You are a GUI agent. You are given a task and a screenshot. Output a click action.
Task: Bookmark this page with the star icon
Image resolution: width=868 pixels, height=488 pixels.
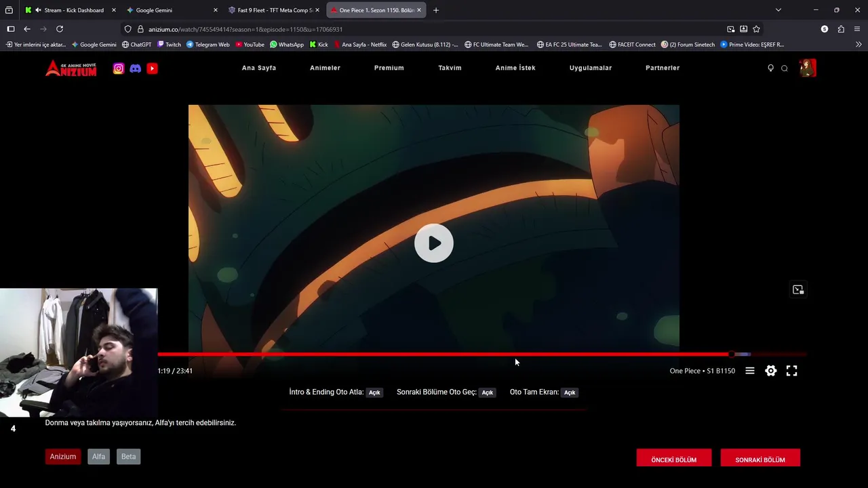pos(756,29)
